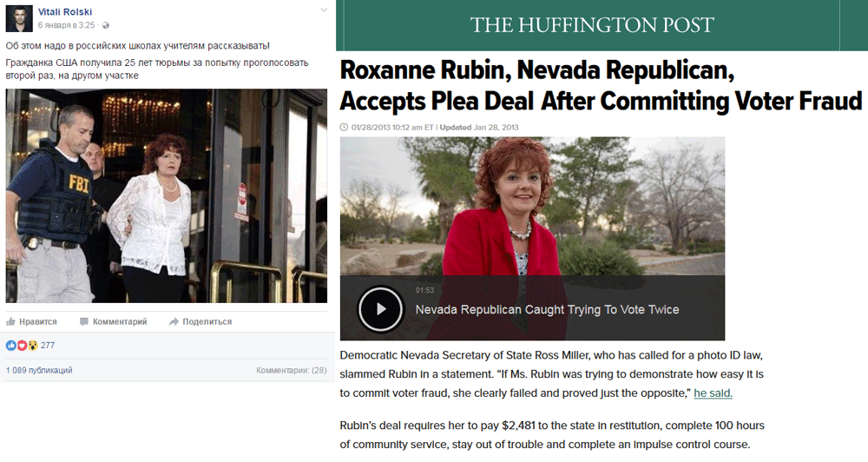This screenshot has height=462, width=868.
Task: Click the thumbs-up icon next to Нравится
Action: click(10, 321)
